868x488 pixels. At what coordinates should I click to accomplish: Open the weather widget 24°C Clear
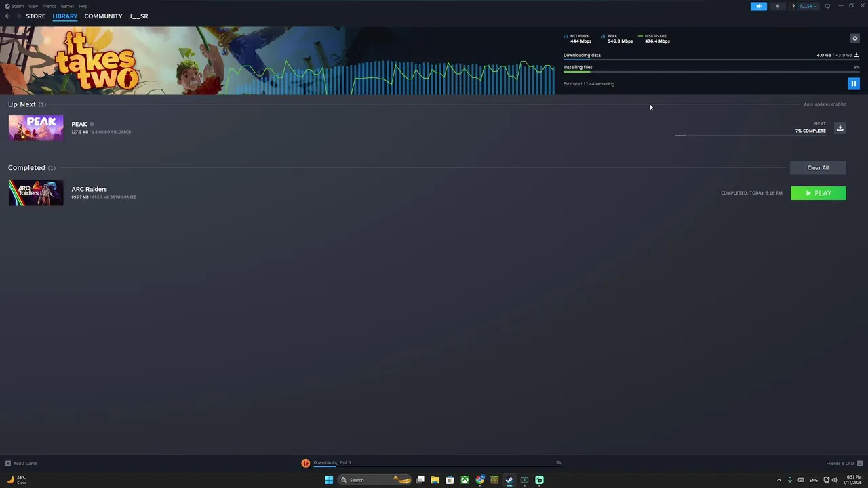point(17,480)
